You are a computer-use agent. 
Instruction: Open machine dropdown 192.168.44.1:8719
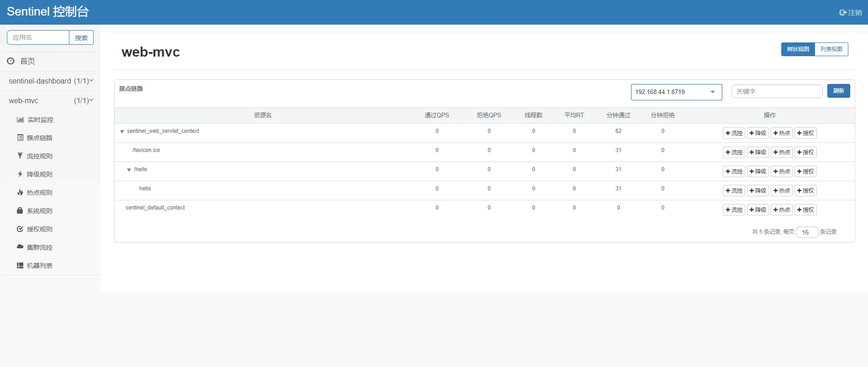point(676,92)
